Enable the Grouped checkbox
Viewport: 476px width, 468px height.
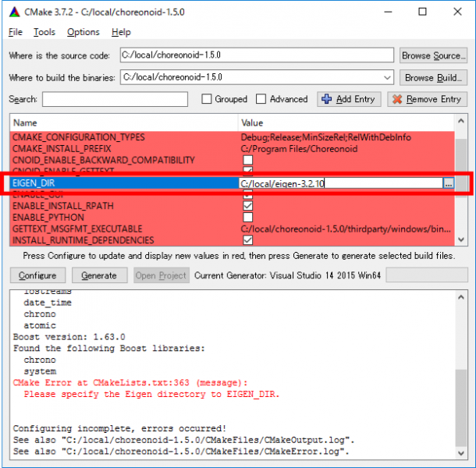[207, 99]
